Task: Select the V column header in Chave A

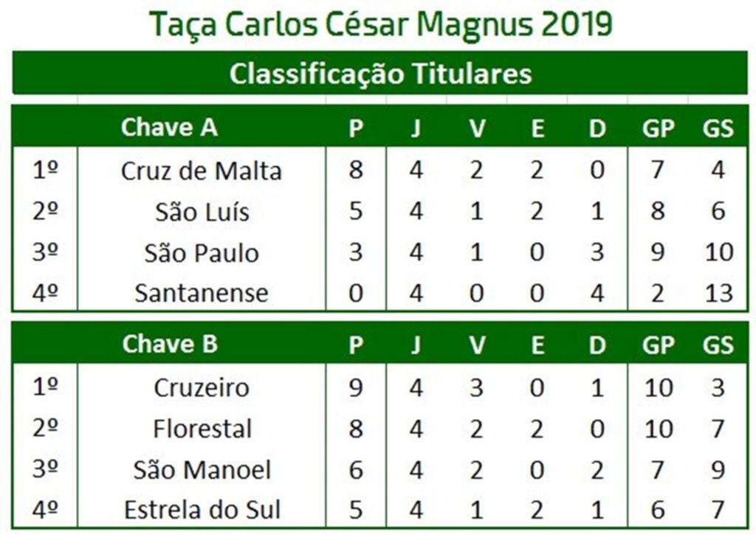Action: (x=477, y=128)
